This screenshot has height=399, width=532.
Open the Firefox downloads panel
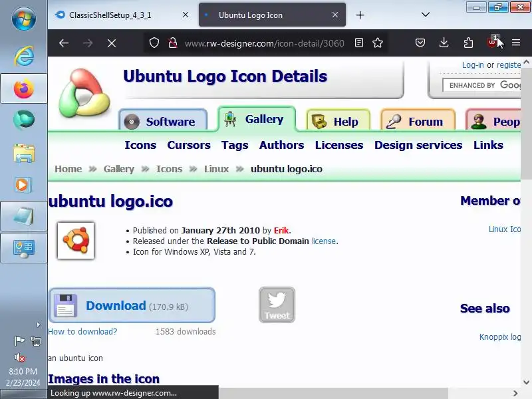click(x=444, y=43)
